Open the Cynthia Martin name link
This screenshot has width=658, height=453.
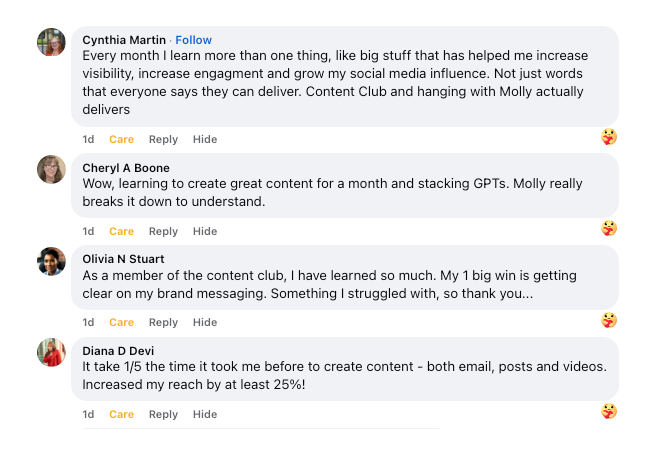[x=124, y=40]
